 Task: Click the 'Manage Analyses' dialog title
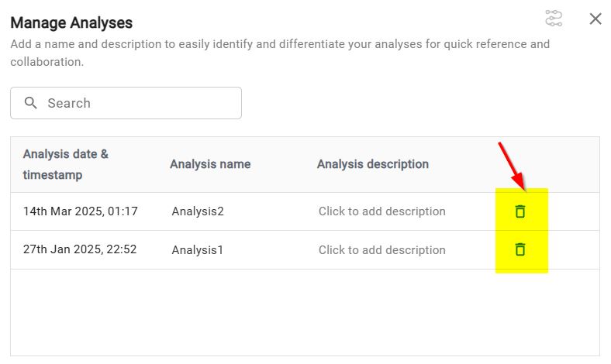pos(71,23)
